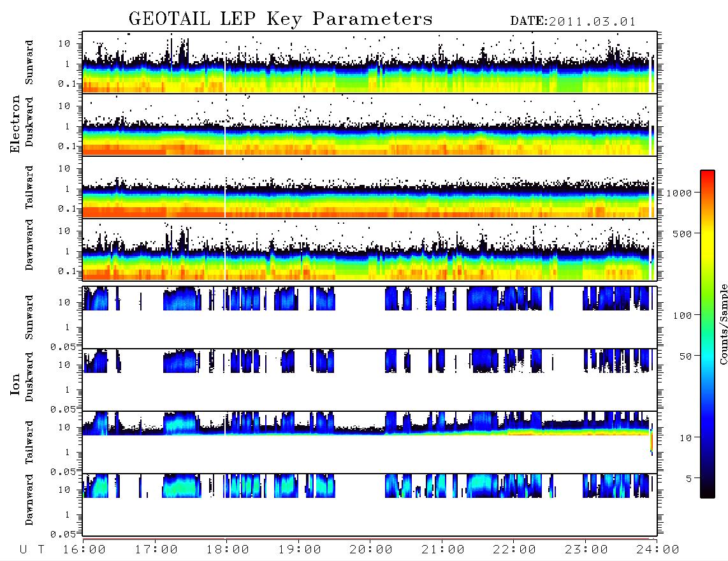Click "0.05" tick of Ion Sunward panel
This screenshot has height=561, width=728.
coord(62,346)
